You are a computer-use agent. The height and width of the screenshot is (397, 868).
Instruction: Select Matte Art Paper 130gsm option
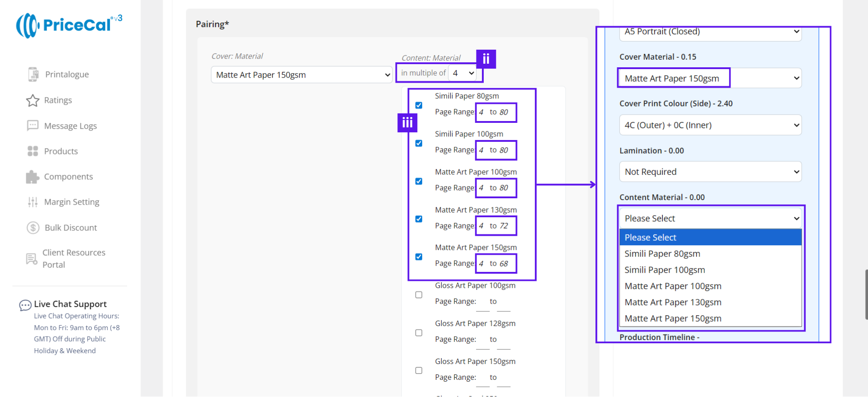pos(673,303)
